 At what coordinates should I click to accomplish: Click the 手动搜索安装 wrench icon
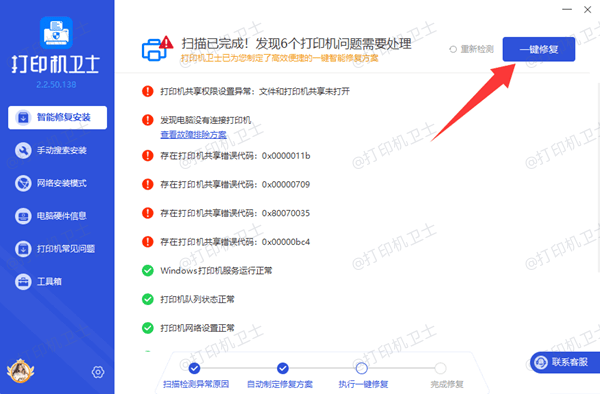pyautogui.click(x=23, y=150)
